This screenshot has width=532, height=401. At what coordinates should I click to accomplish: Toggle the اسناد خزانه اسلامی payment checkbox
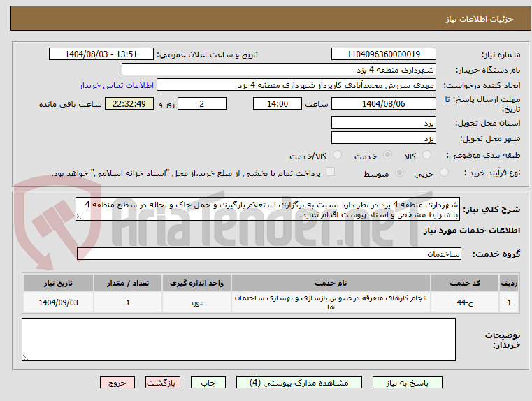tap(330, 172)
